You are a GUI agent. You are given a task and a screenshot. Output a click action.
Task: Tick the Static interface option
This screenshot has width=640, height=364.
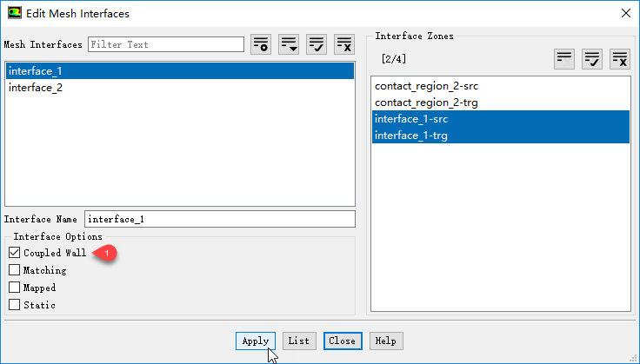click(14, 305)
